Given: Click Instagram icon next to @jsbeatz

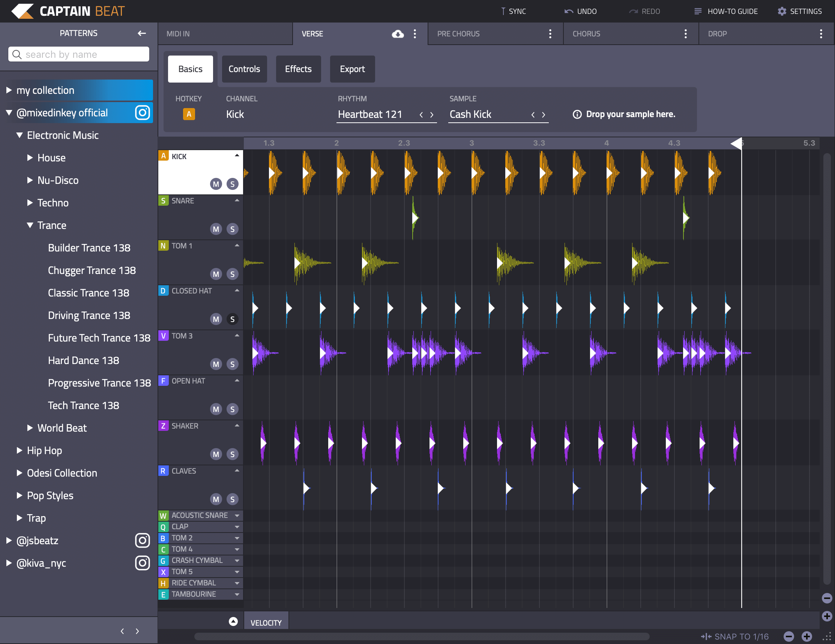Looking at the screenshot, I should point(142,540).
